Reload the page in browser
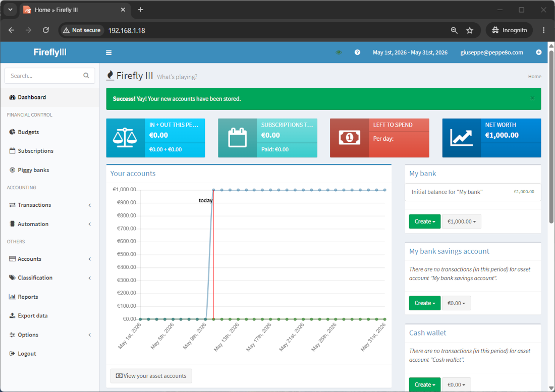This screenshot has height=392, width=555. 45,30
